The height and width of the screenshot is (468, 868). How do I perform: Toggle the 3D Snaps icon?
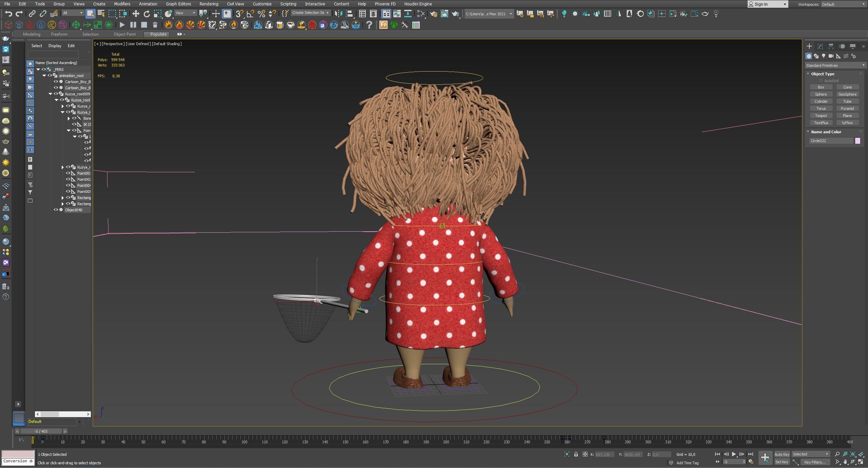pyautogui.click(x=239, y=14)
